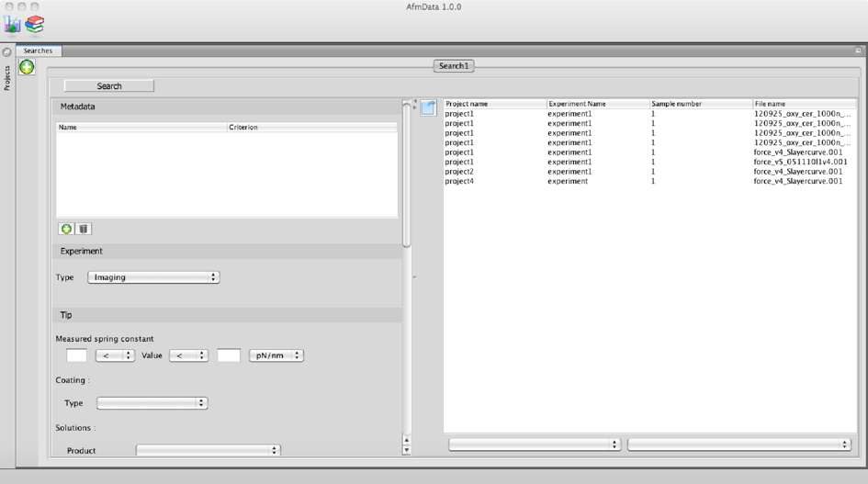Click the small maximize icon at panel's top-right

tap(858, 51)
